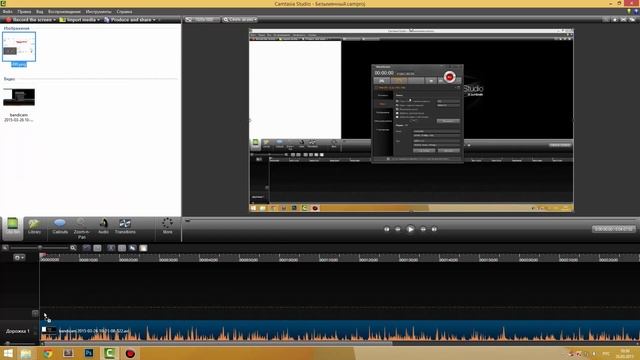Click the playback time display
This screenshot has width=640, height=360.
pos(613,229)
